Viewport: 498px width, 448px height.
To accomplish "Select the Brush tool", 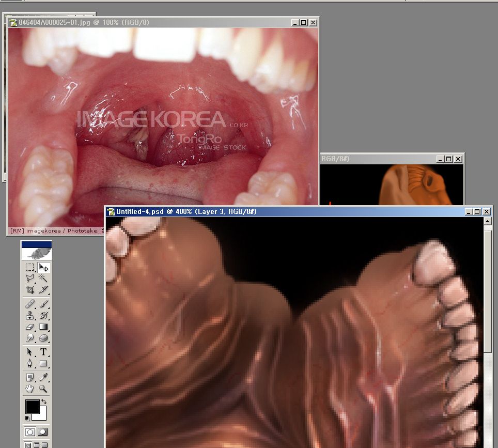I will 43,304.
